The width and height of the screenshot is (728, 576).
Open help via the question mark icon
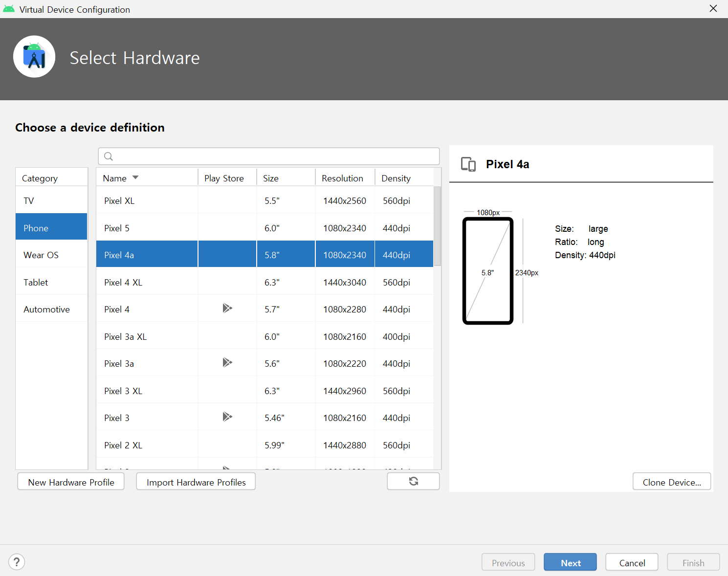(x=17, y=562)
